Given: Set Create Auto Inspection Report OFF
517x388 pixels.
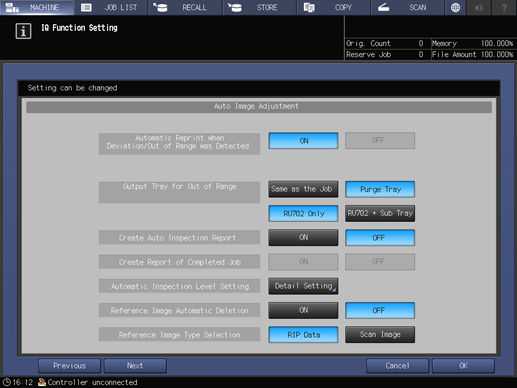Looking at the screenshot, I should tap(380, 237).
